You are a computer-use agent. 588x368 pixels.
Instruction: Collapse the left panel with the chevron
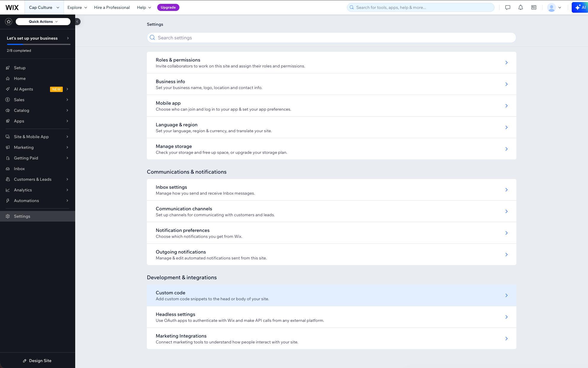click(x=77, y=21)
